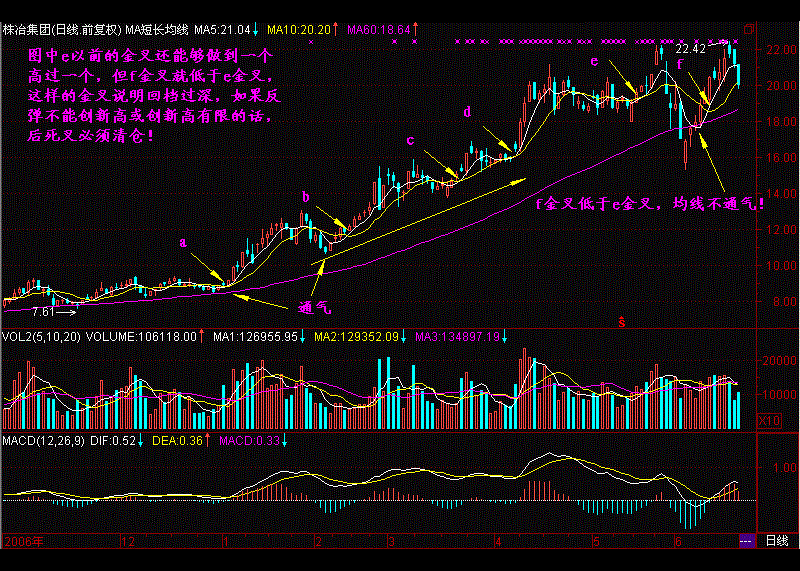The image size is (800, 571).
Task: Click the 1.00 MACD axis label
Action: [x=785, y=467]
